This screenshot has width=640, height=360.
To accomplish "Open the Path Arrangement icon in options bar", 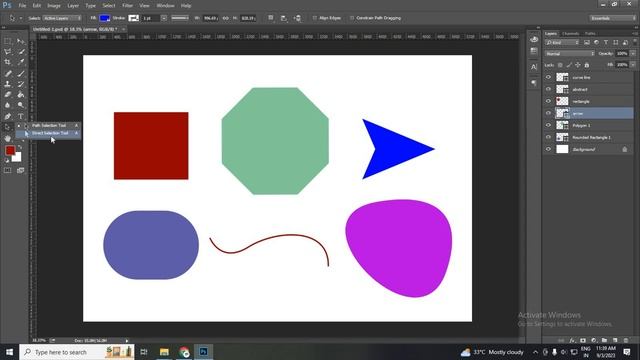I will tap(297, 18).
